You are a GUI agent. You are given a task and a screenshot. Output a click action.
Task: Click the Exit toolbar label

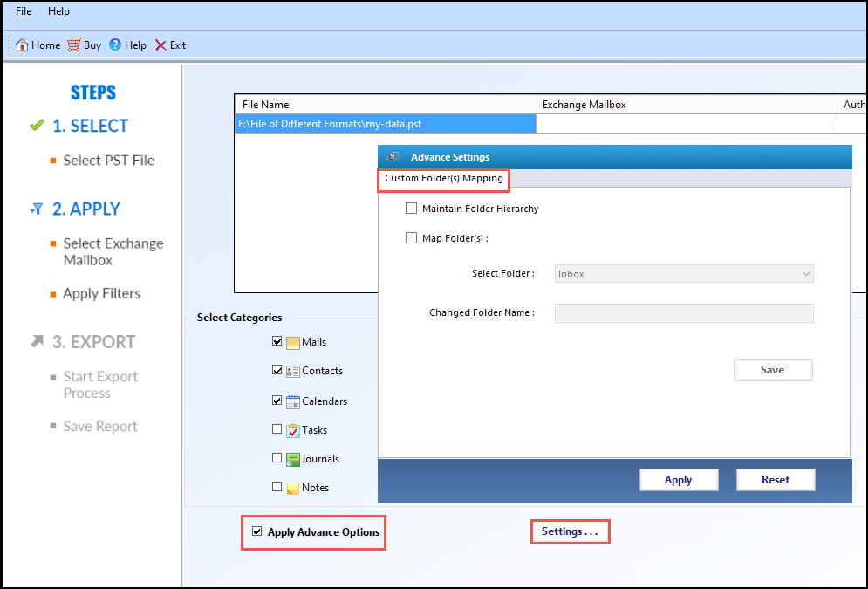[178, 45]
